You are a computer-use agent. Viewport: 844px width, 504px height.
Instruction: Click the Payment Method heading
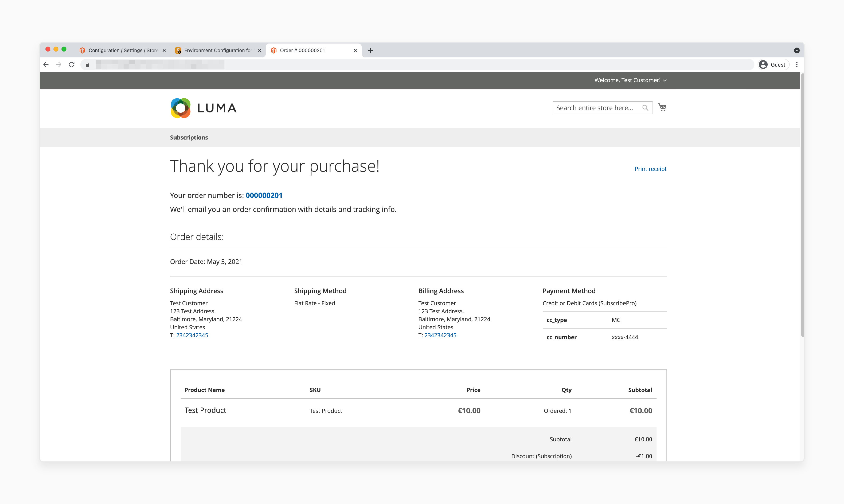click(569, 291)
